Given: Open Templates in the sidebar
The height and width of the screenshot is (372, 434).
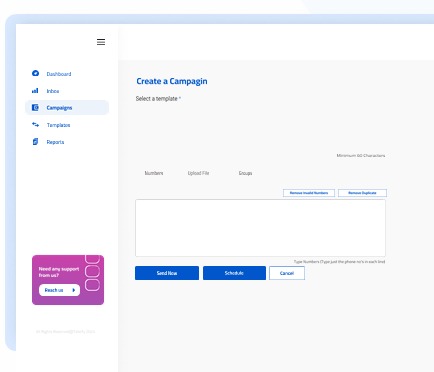Looking at the screenshot, I should [x=58, y=125].
